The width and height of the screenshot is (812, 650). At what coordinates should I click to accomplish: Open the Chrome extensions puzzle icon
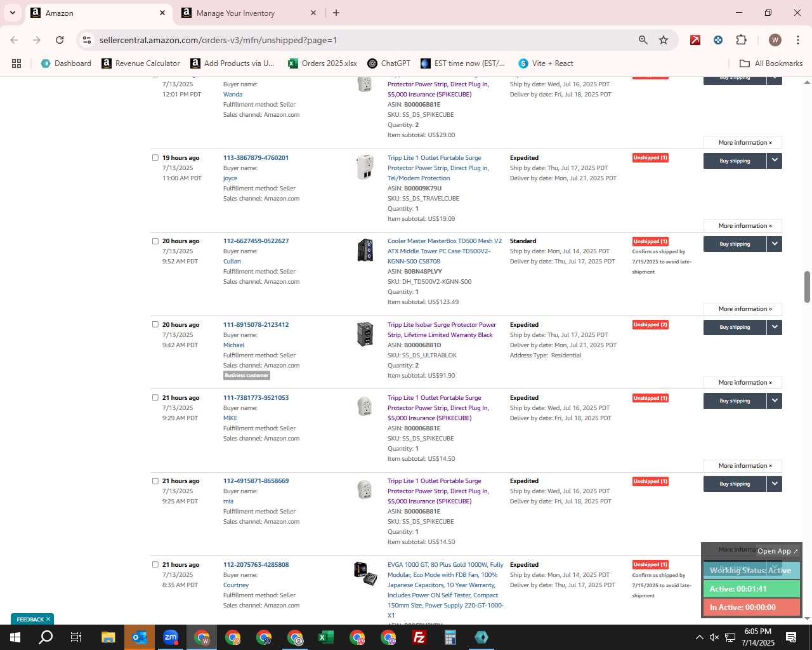click(741, 40)
